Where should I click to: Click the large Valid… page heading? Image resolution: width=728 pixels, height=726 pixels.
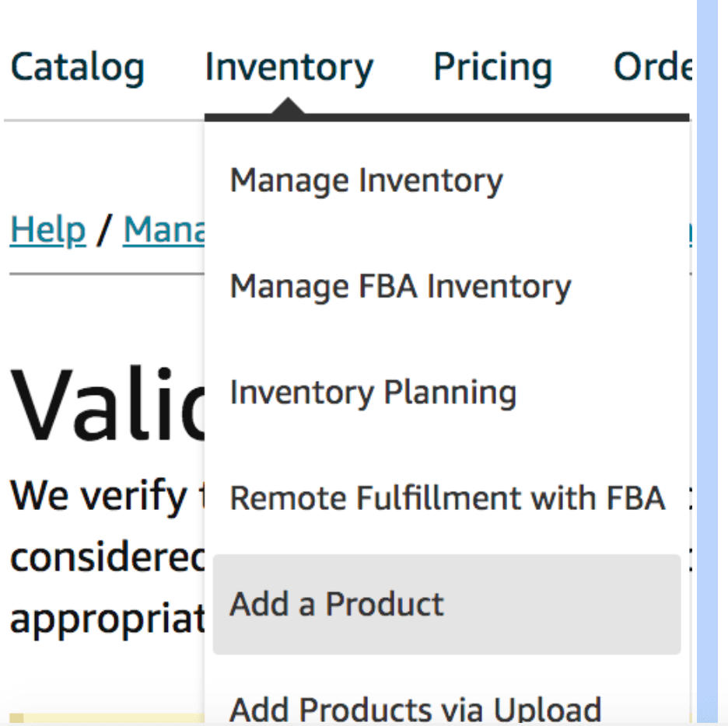point(107,403)
